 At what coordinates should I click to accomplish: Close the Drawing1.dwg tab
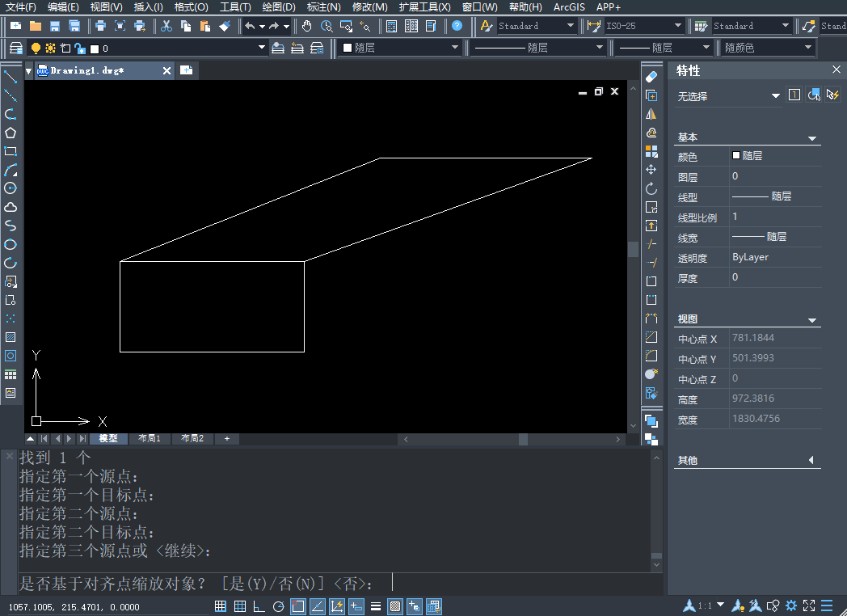166,71
